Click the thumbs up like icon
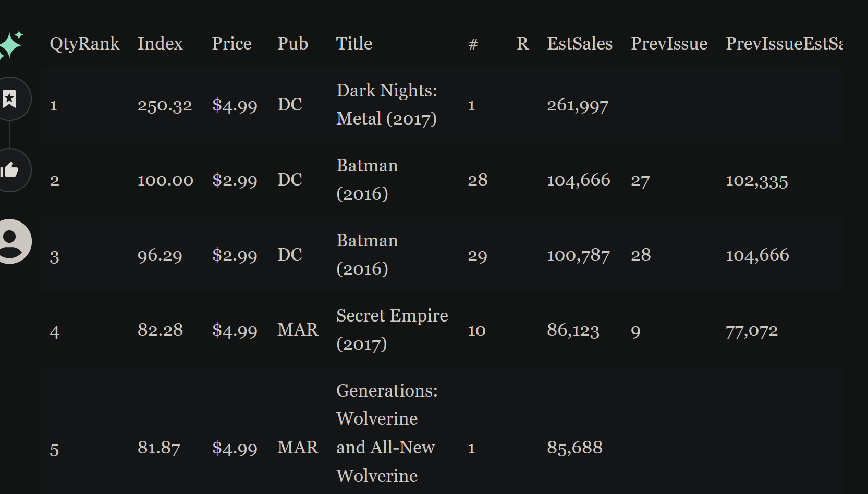Screen dimensions: 868x494 tap(9, 170)
